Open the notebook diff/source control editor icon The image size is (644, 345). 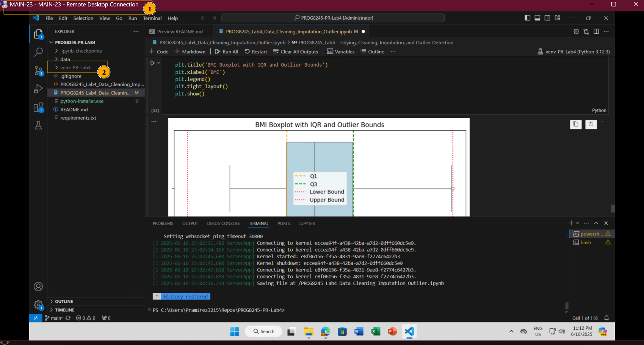[586, 31]
